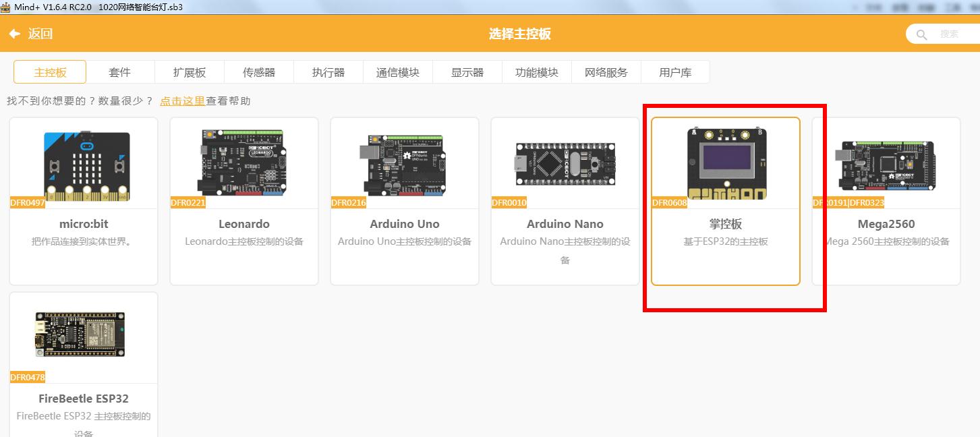Open the 点击这里 help link
This screenshot has width=980, height=437.
coord(182,101)
